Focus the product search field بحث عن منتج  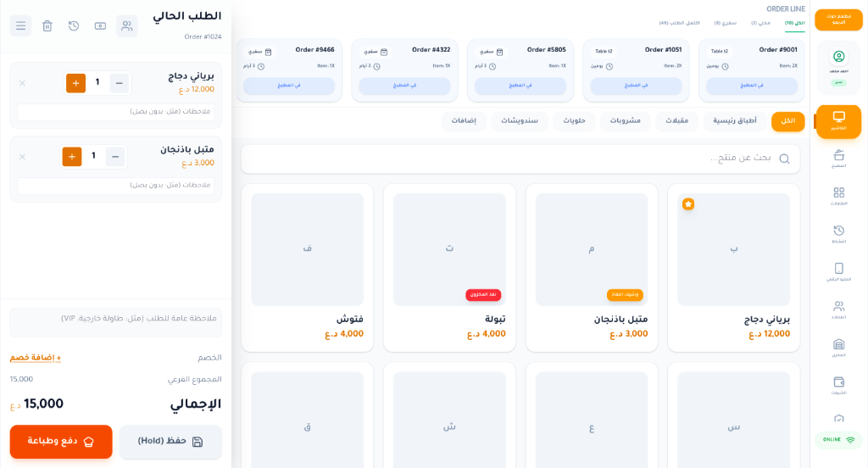point(520,159)
